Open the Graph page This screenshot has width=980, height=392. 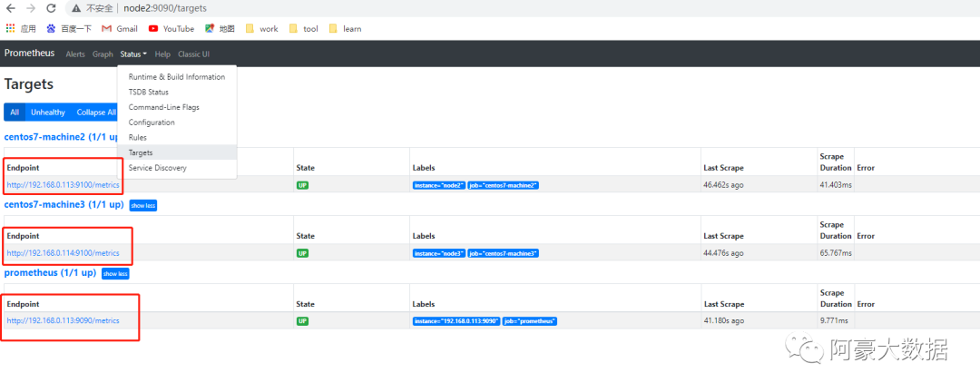[103, 54]
